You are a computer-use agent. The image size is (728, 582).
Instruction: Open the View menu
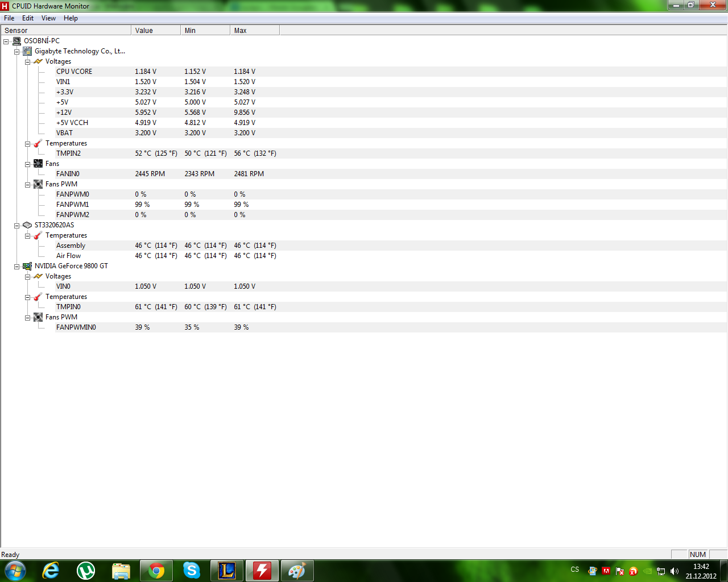click(48, 18)
